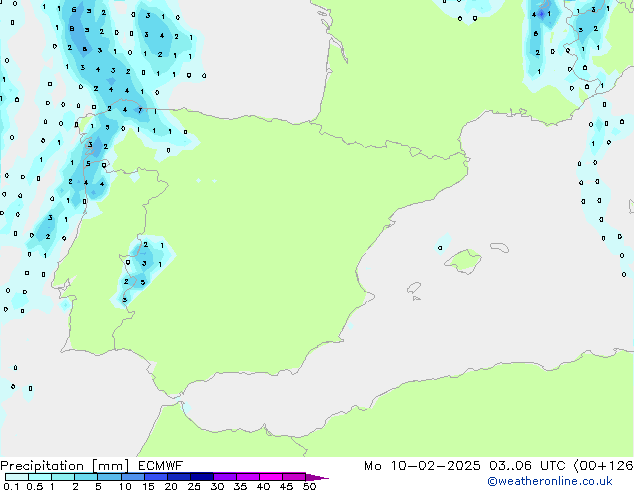Click the legend value '25'

(x=194, y=486)
